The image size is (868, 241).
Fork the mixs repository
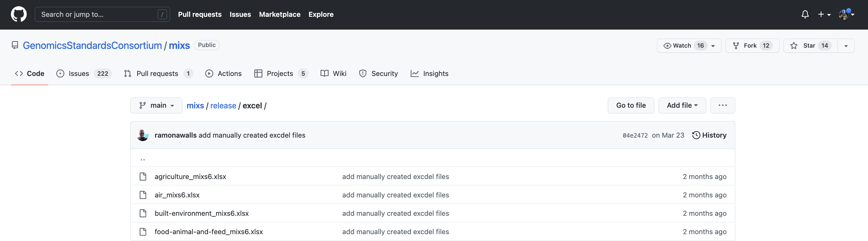click(752, 45)
